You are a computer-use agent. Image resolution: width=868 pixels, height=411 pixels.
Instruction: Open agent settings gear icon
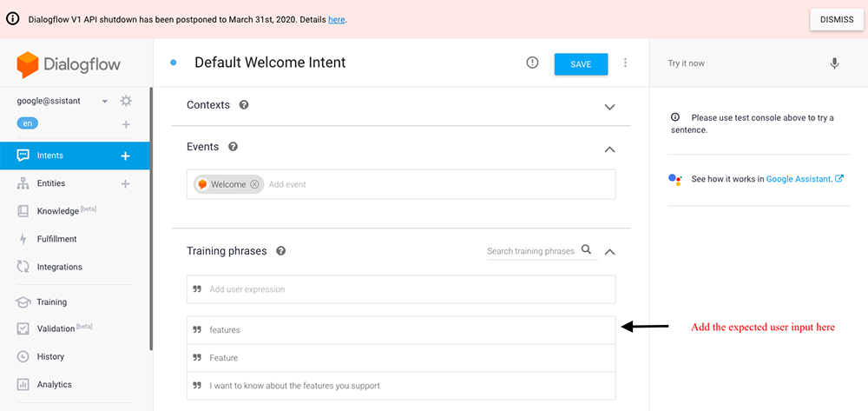[x=126, y=101]
